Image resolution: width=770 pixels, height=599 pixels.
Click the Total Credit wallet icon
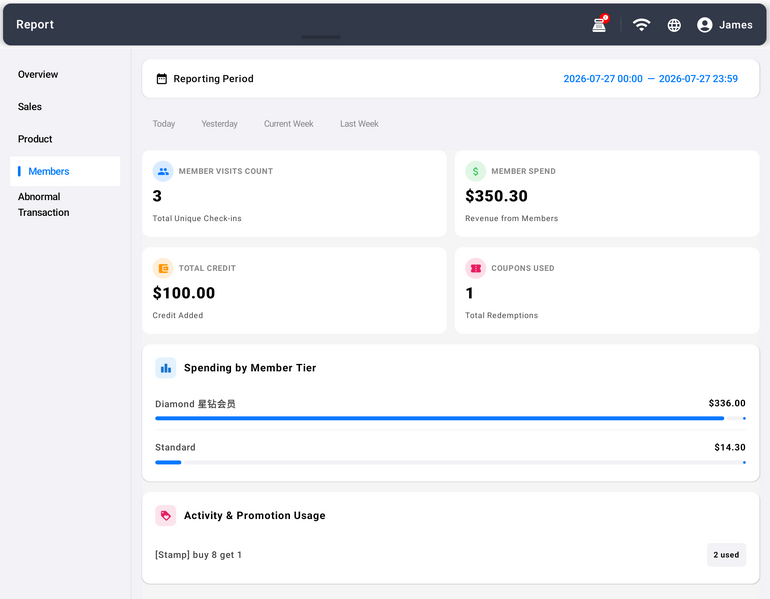[x=163, y=268]
